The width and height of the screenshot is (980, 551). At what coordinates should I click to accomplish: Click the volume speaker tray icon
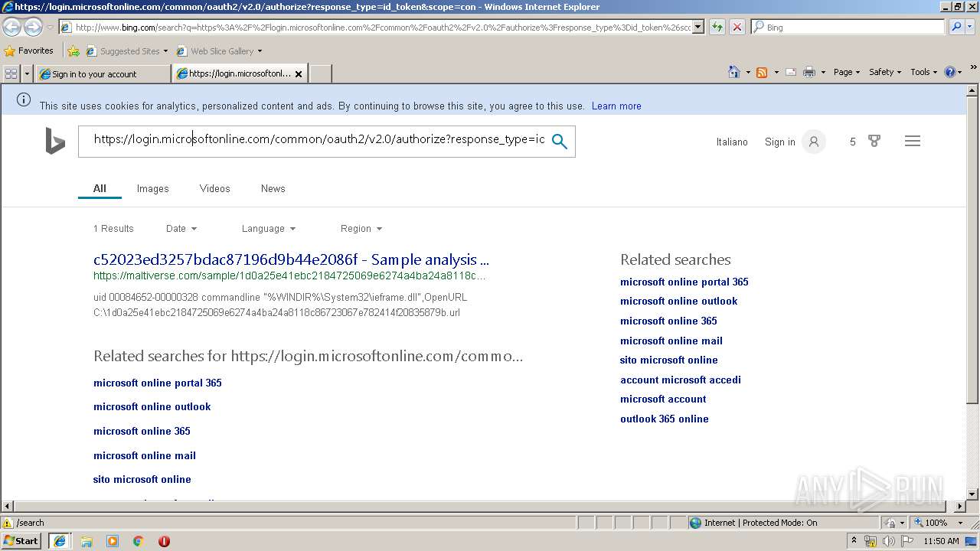(890, 541)
